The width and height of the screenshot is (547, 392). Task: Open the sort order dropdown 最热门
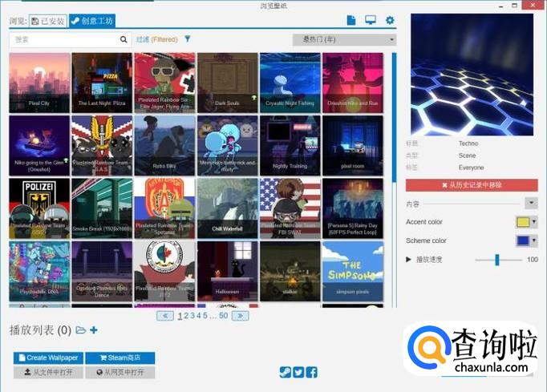coord(344,40)
